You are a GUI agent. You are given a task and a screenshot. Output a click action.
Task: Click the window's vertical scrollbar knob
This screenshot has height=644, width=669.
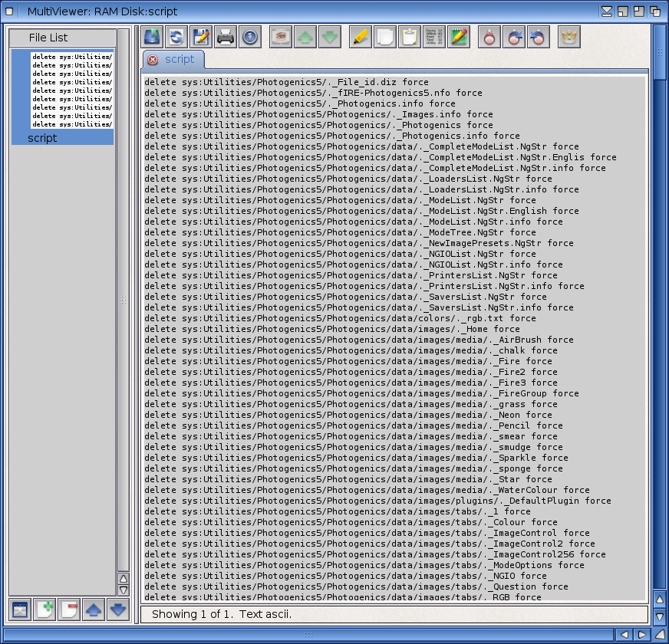(x=660, y=52)
